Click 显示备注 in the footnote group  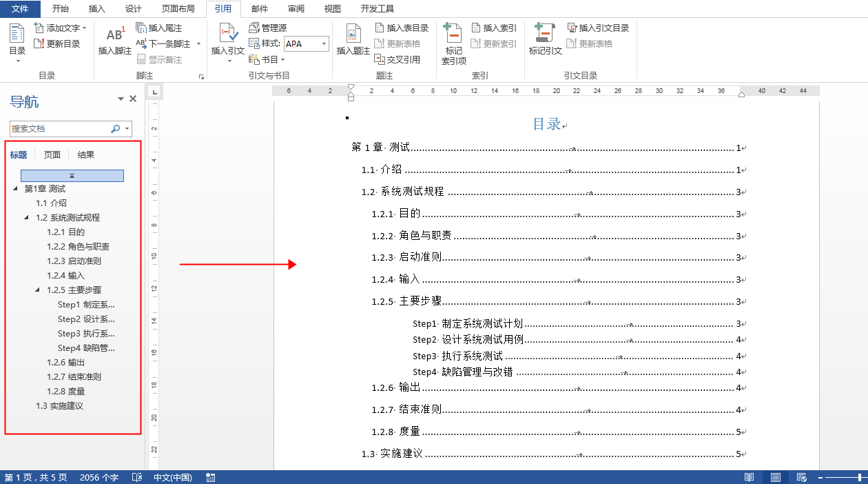click(x=159, y=60)
